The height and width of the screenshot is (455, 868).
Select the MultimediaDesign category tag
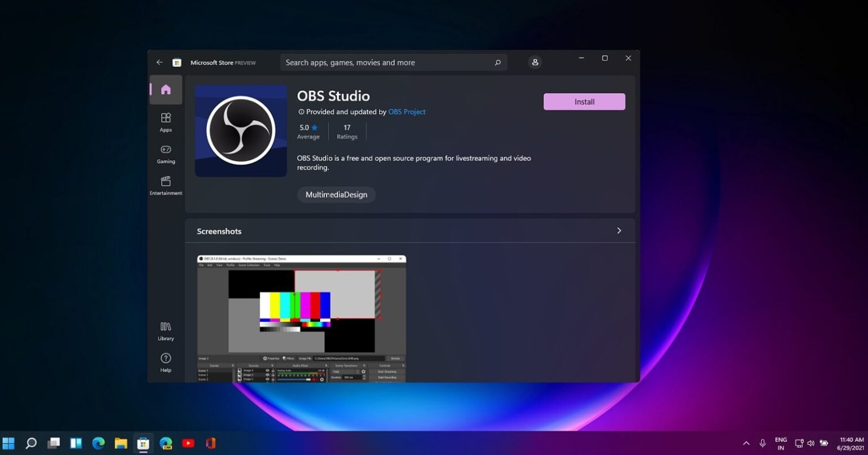click(336, 194)
